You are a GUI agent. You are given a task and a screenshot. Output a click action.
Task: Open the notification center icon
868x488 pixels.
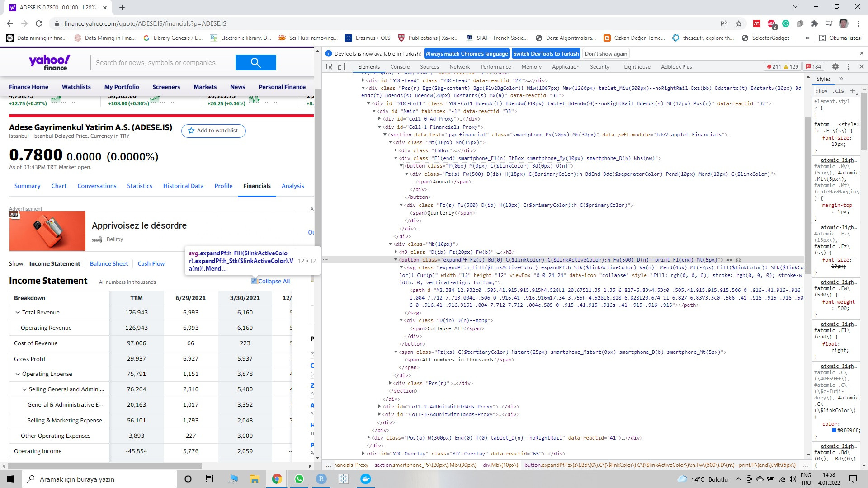853,479
